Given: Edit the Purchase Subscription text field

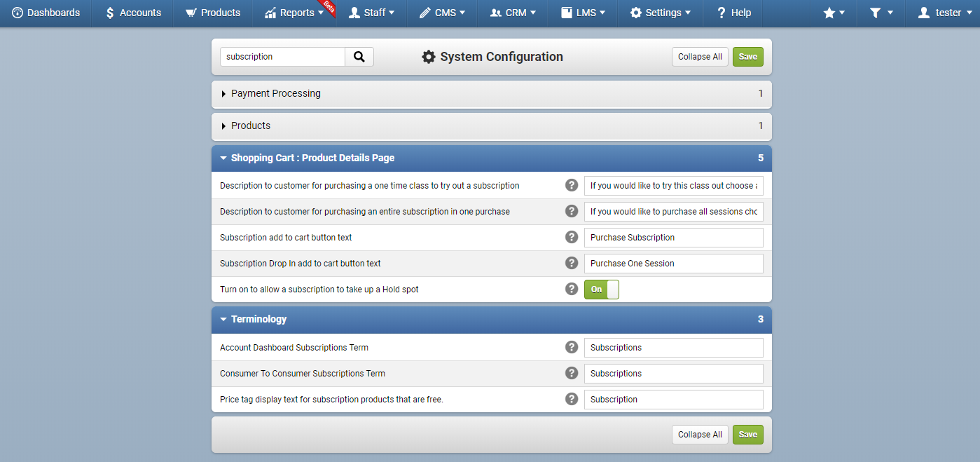Looking at the screenshot, I should (674, 237).
